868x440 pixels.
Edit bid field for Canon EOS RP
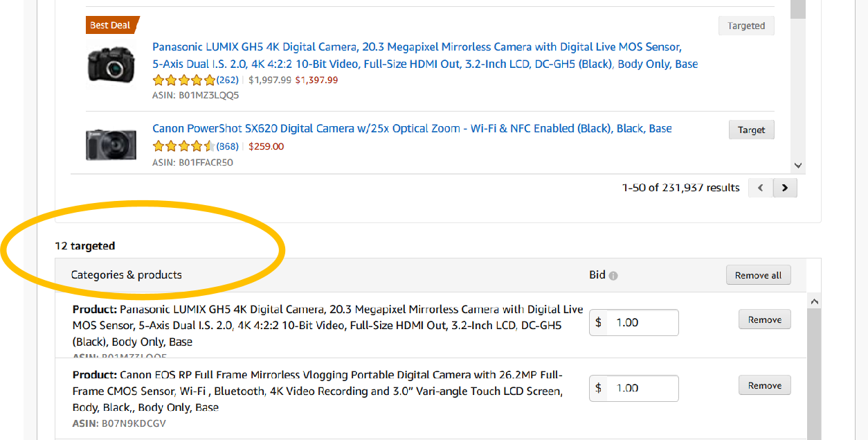[641, 388]
